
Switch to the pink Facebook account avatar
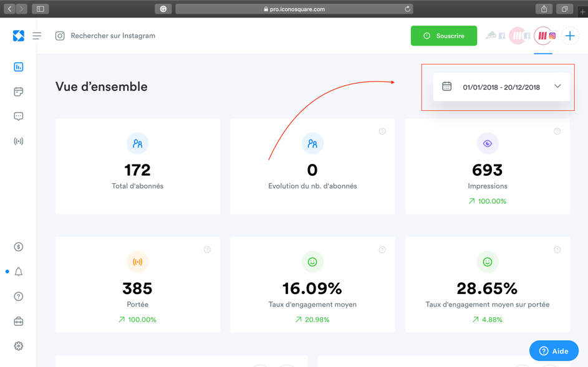pyautogui.click(x=519, y=36)
